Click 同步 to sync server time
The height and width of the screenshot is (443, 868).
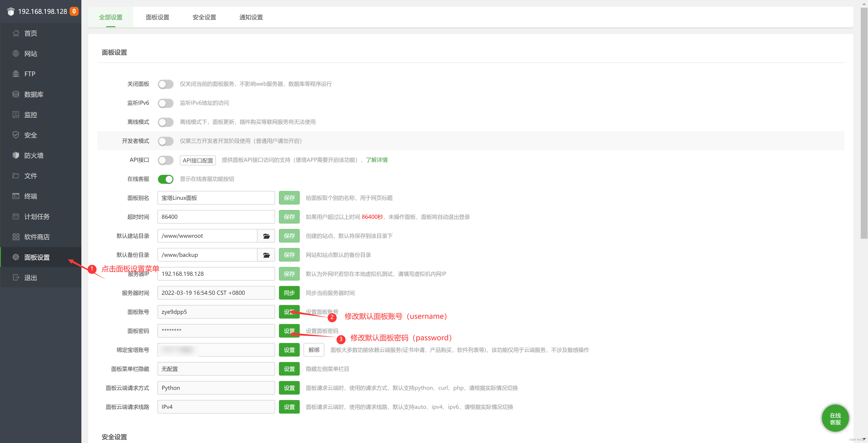pyautogui.click(x=289, y=293)
